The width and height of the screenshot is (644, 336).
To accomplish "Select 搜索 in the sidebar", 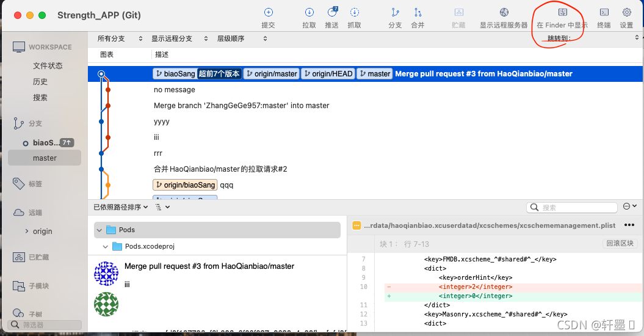I will (x=40, y=98).
